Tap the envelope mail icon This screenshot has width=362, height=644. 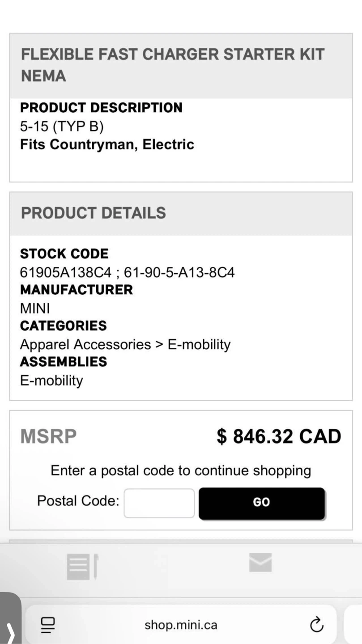[x=260, y=563]
